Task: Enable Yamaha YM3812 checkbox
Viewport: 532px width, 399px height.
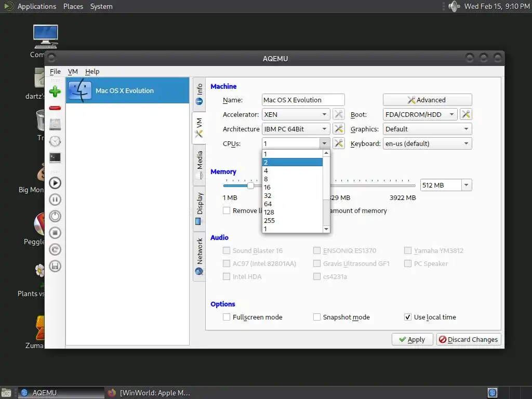Action: tap(407, 250)
